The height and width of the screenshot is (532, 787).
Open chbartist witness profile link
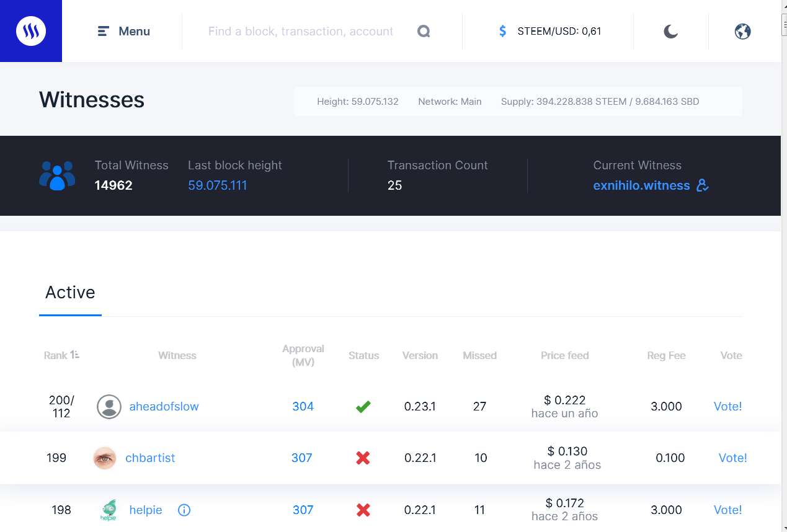(150, 458)
